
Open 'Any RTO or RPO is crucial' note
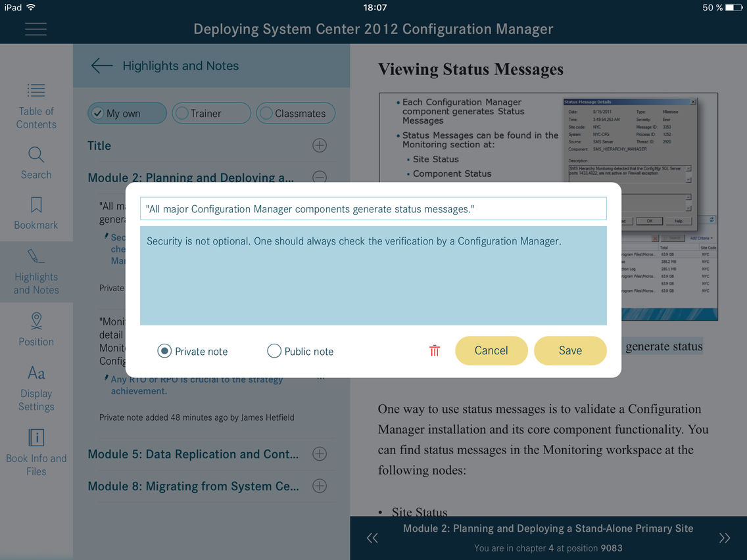(196, 385)
